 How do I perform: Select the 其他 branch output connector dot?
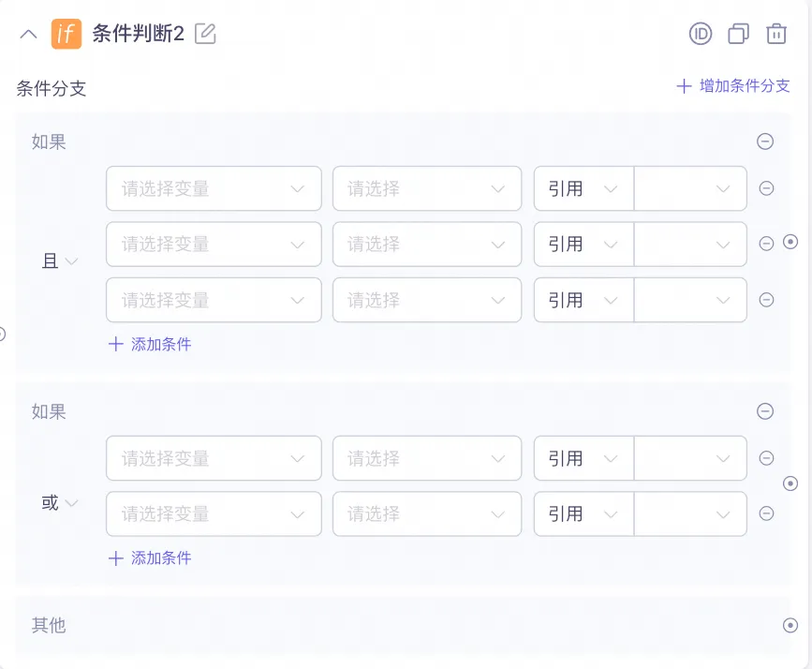click(790, 626)
